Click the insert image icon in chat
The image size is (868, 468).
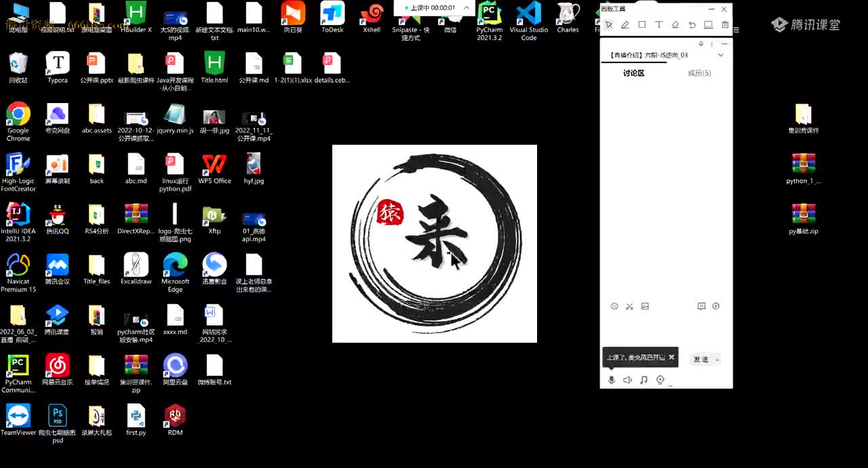click(645, 307)
